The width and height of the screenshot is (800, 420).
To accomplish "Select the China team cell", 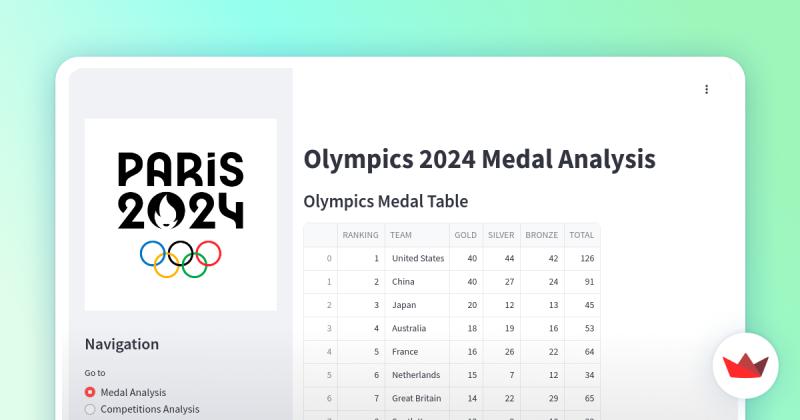I will pyautogui.click(x=417, y=282).
